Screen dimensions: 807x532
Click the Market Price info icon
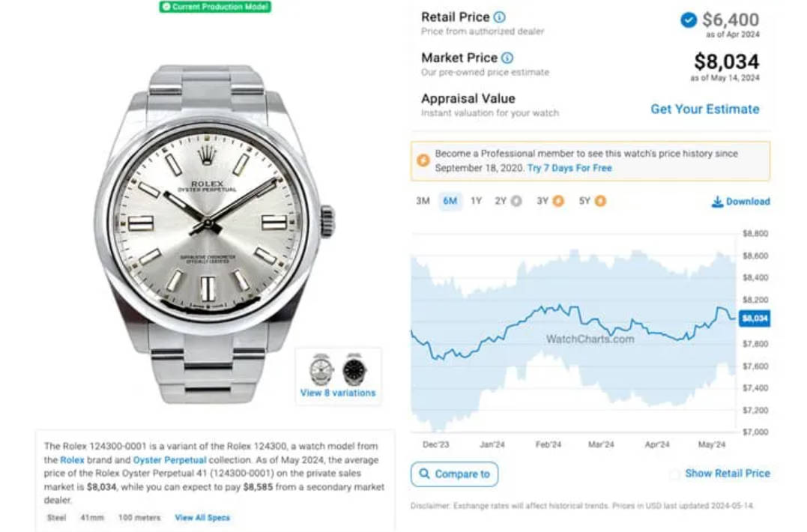point(507,58)
